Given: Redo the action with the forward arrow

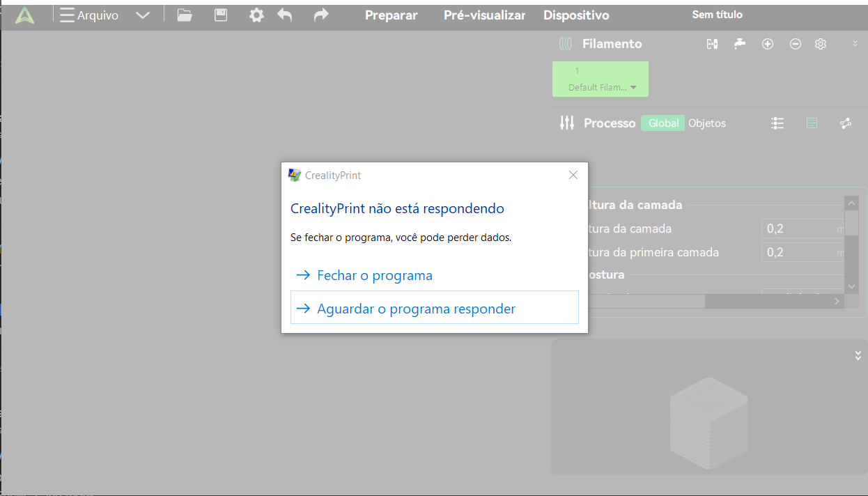Looking at the screenshot, I should click(320, 15).
